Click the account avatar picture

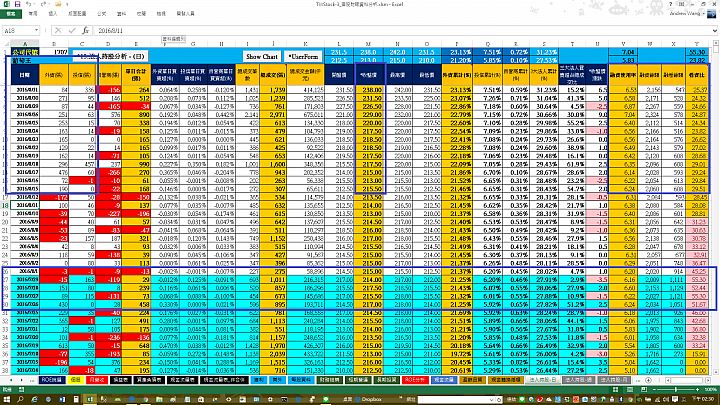click(712, 13)
